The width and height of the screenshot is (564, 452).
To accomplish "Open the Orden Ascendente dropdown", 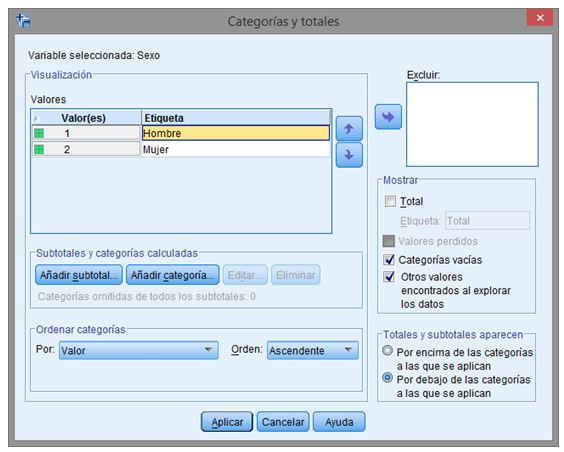I will (313, 350).
